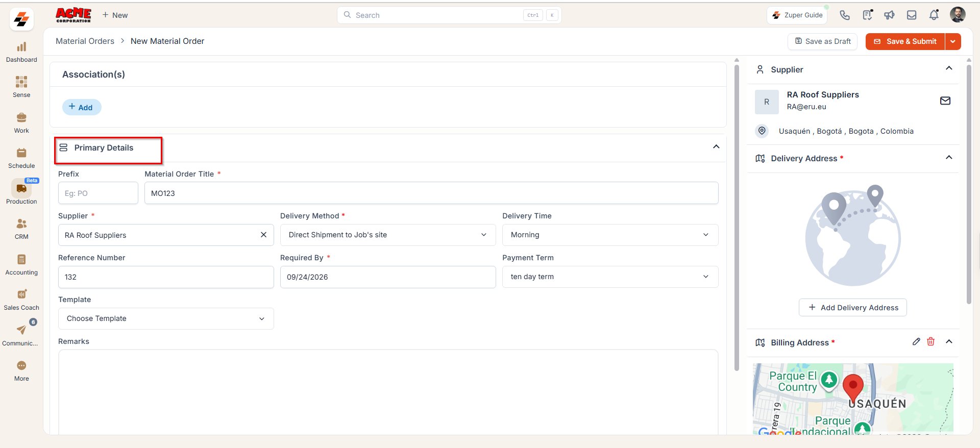Click Save & Submit

[905, 41]
